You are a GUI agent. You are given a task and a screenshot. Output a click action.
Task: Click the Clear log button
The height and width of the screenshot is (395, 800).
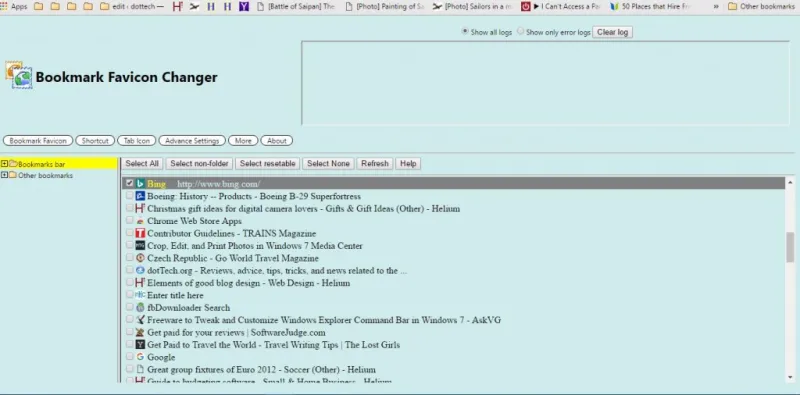(x=612, y=32)
